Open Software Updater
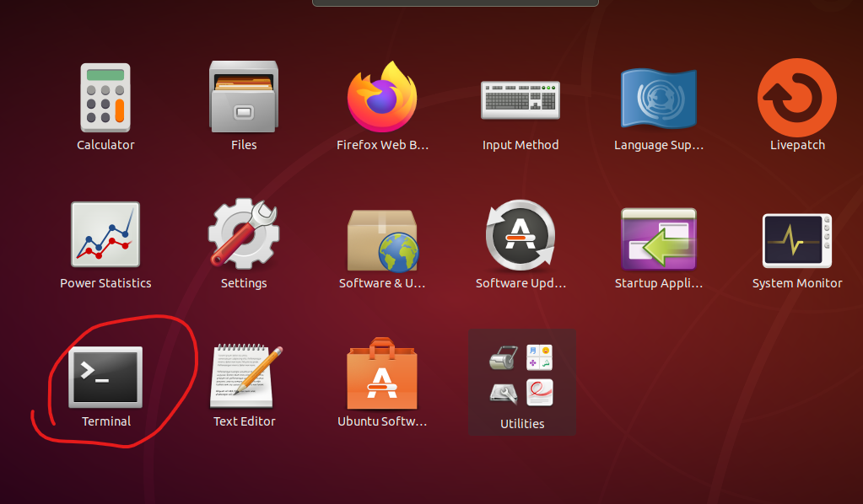This screenshot has height=504, width=863. pyautogui.click(x=520, y=235)
